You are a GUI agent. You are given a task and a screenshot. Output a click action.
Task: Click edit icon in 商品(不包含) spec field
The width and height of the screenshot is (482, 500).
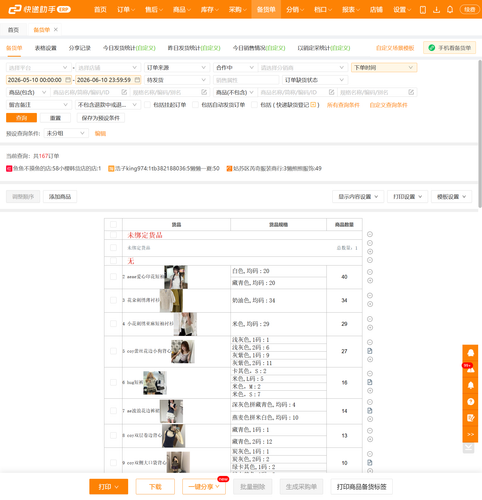[x=411, y=92]
